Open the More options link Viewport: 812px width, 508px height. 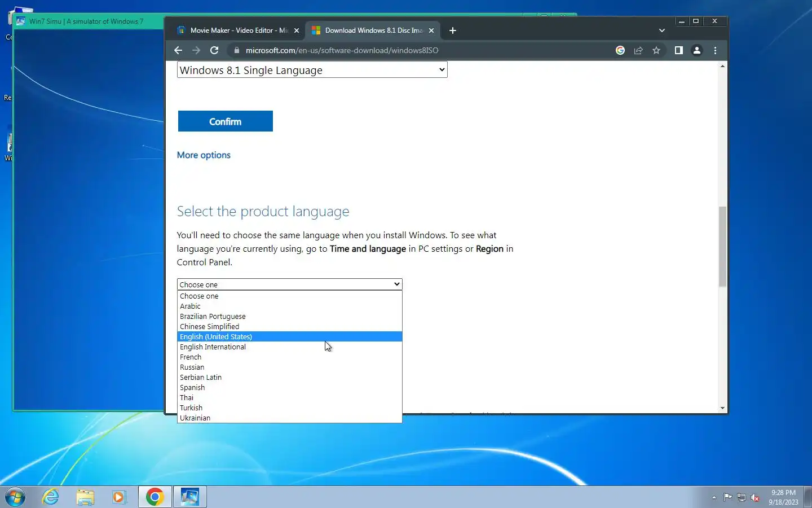coord(204,155)
